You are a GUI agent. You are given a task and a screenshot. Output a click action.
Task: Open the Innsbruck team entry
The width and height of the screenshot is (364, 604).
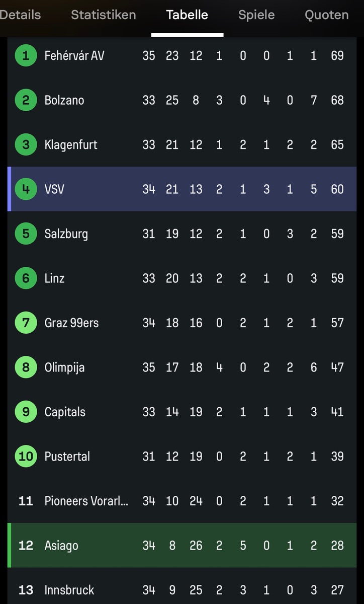69,590
